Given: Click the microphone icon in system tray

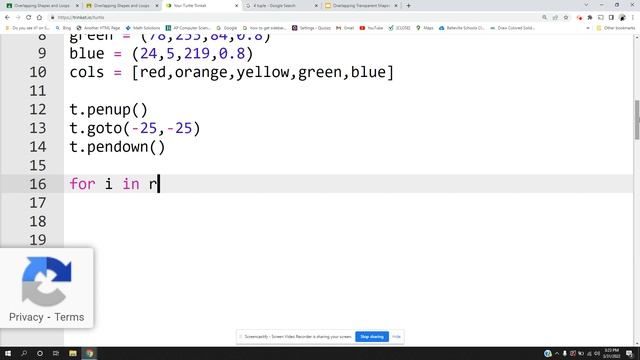Looking at the screenshot, I should [x=565, y=353].
